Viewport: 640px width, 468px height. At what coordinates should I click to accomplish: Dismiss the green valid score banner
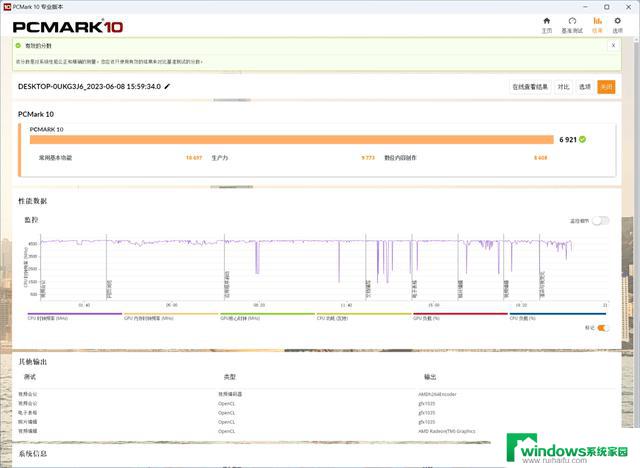(x=613, y=45)
